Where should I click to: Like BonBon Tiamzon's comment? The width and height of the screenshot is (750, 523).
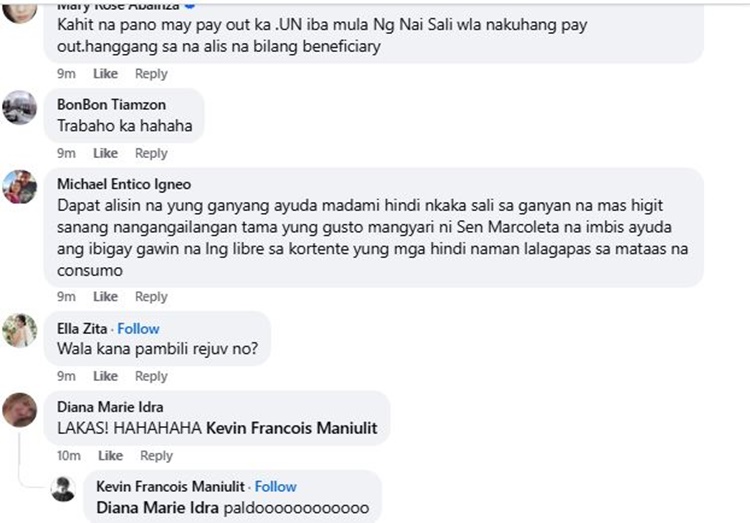[x=105, y=153]
